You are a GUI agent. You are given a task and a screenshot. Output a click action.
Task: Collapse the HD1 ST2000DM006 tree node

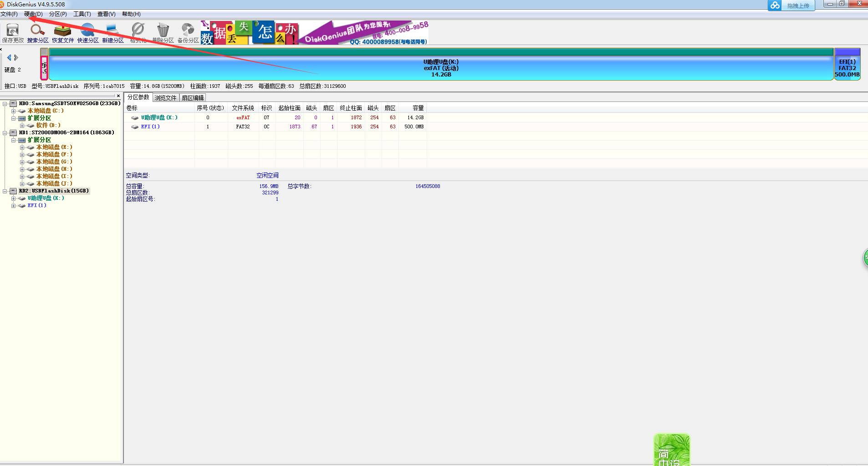[5, 132]
